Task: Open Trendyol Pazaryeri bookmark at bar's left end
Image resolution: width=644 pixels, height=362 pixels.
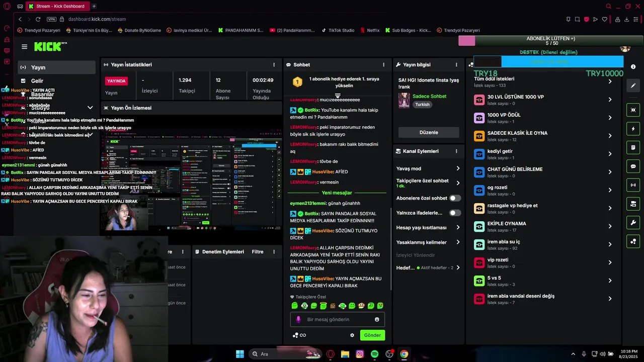Action: (x=39, y=30)
